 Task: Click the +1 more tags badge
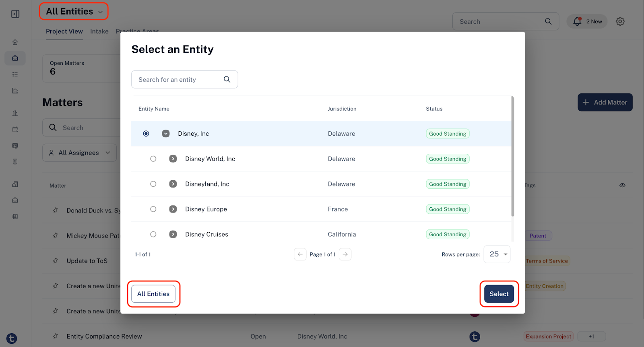tap(591, 337)
